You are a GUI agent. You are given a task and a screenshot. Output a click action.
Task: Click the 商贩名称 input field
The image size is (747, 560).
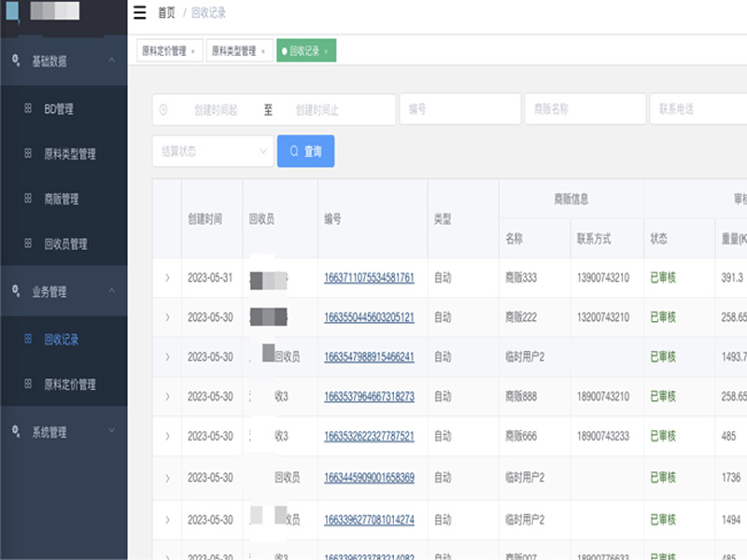[x=585, y=109]
